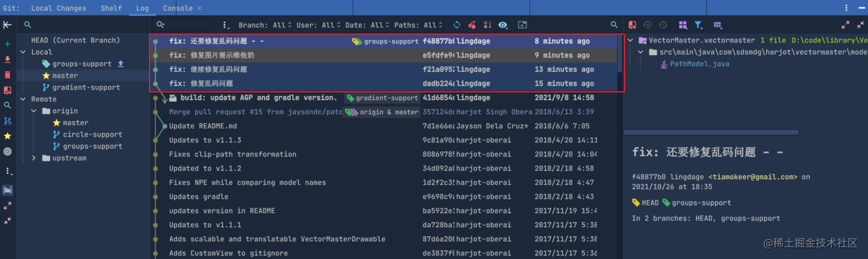The height and width of the screenshot is (259, 868).
Task: Click the Cherry-Pick icon in log toolbar
Action: pos(472,25)
